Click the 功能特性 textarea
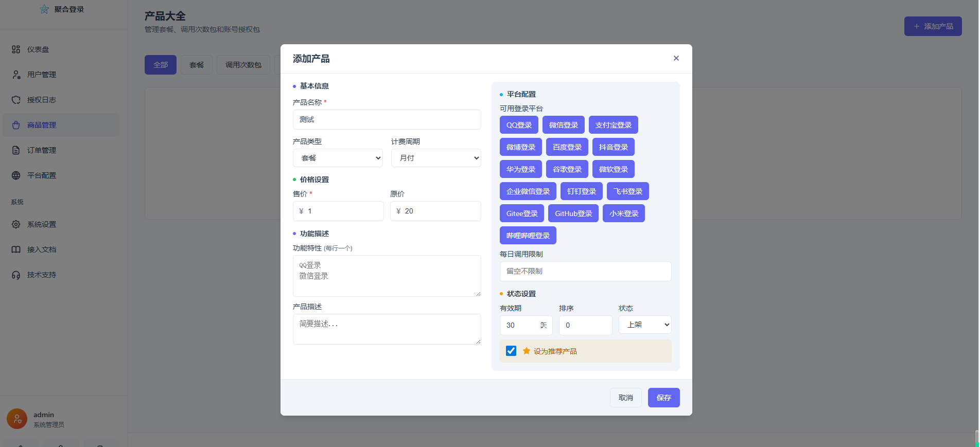This screenshot has height=447, width=980. point(387,276)
